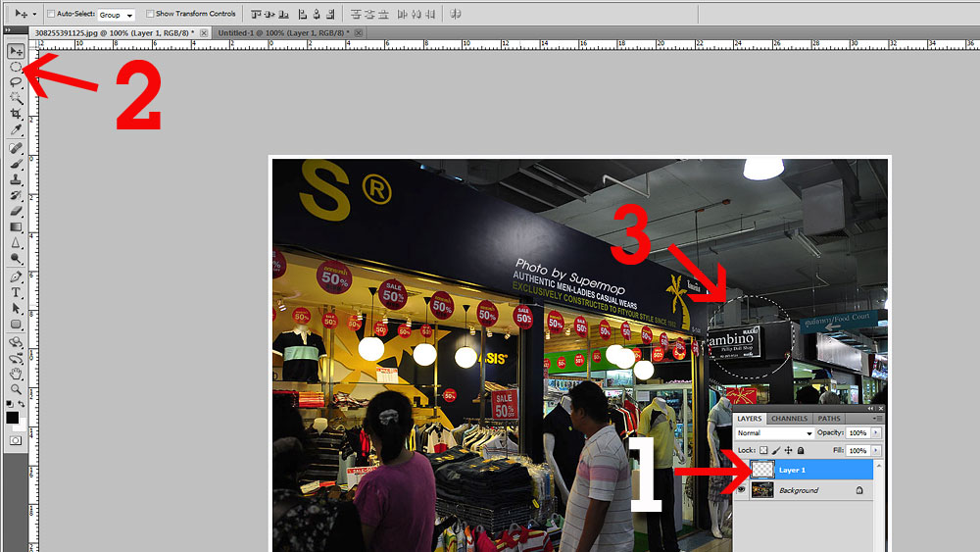This screenshot has height=552, width=980.
Task: Close the 308255391125.jpg document tab
Action: (204, 33)
